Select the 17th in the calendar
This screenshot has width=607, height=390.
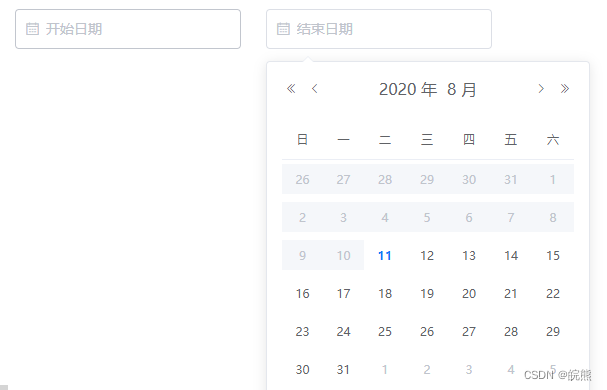(x=343, y=294)
